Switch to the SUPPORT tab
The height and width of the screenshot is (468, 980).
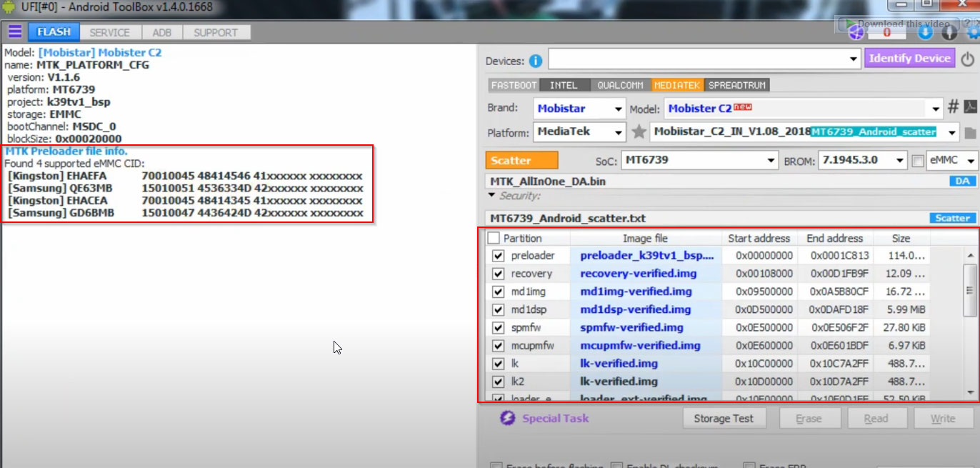[216, 32]
